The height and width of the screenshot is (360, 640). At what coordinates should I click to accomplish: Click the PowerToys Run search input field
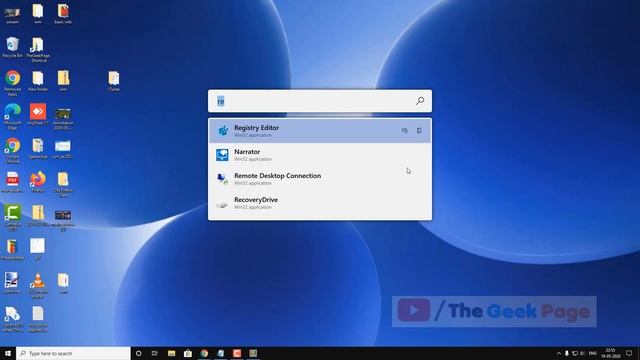(x=314, y=101)
